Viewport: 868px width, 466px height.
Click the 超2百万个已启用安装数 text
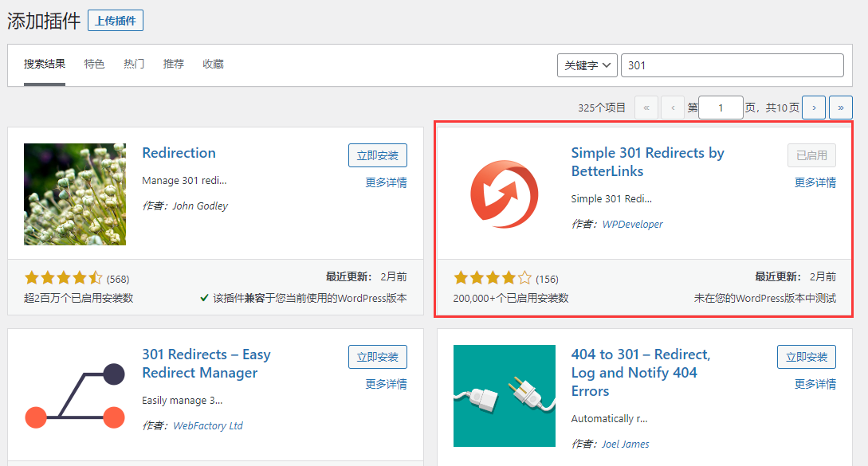pos(79,298)
